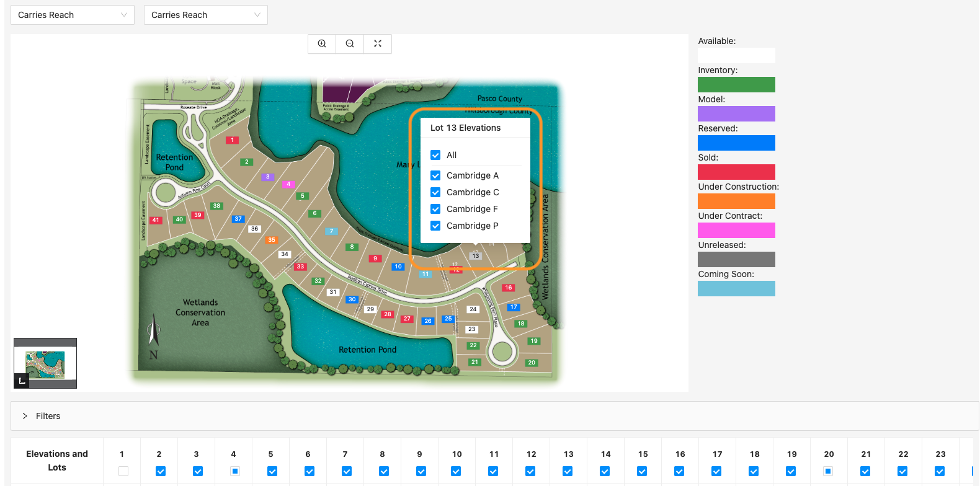The image size is (980, 486).
Task: Select the blue reserved lot 37 marker
Action: point(238,219)
